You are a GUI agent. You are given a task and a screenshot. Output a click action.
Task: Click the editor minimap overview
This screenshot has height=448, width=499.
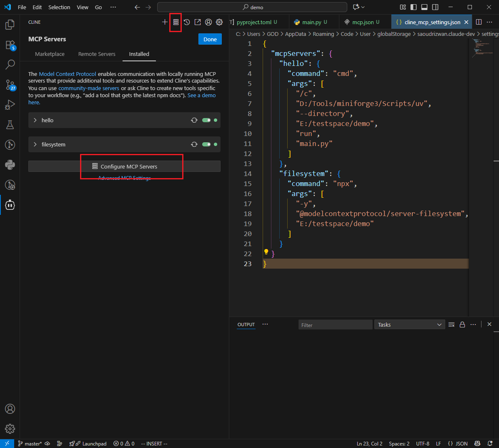pyautogui.click(x=482, y=48)
